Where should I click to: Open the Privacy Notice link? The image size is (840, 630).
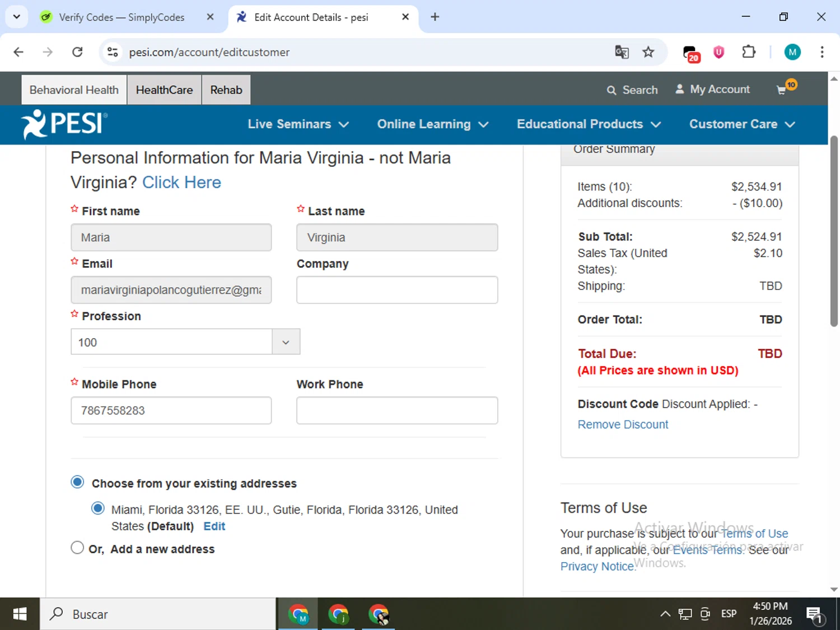click(597, 566)
